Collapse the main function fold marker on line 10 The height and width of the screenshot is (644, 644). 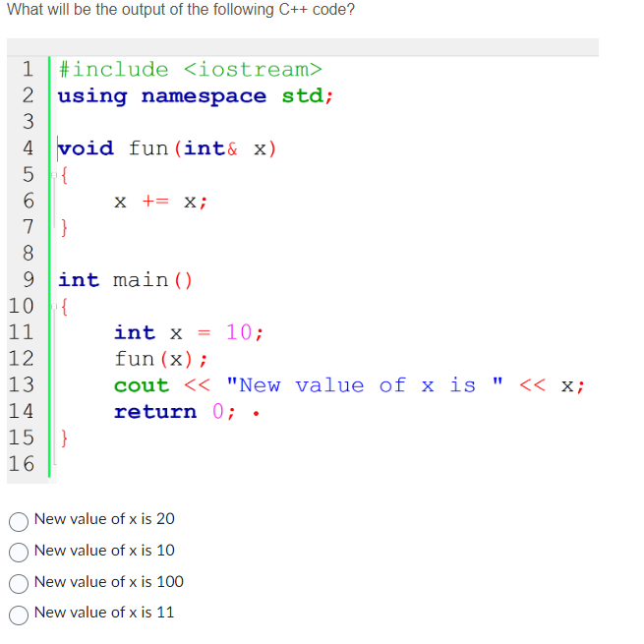(54, 307)
